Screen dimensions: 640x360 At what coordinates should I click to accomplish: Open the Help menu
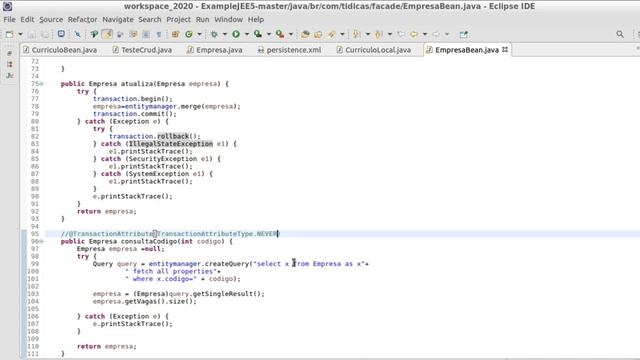click(x=256, y=20)
